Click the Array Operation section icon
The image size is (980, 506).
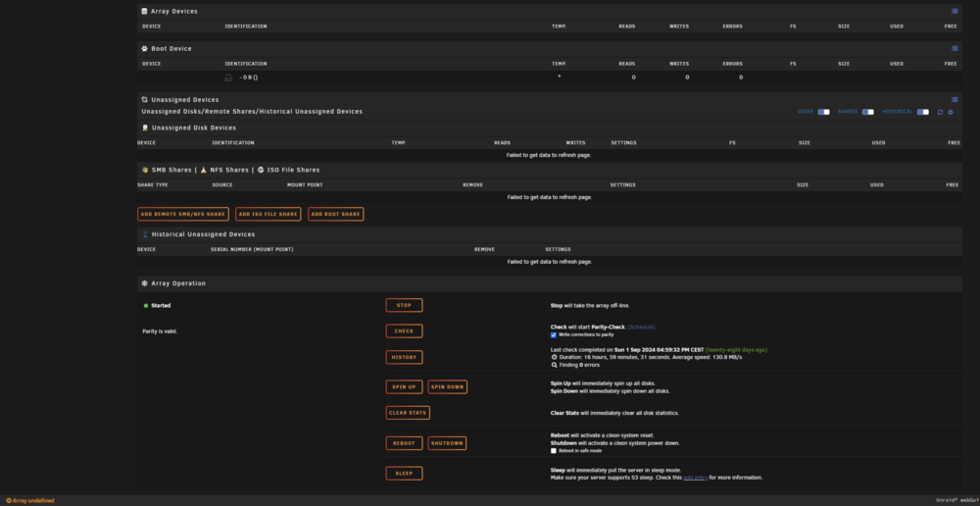[x=144, y=283]
